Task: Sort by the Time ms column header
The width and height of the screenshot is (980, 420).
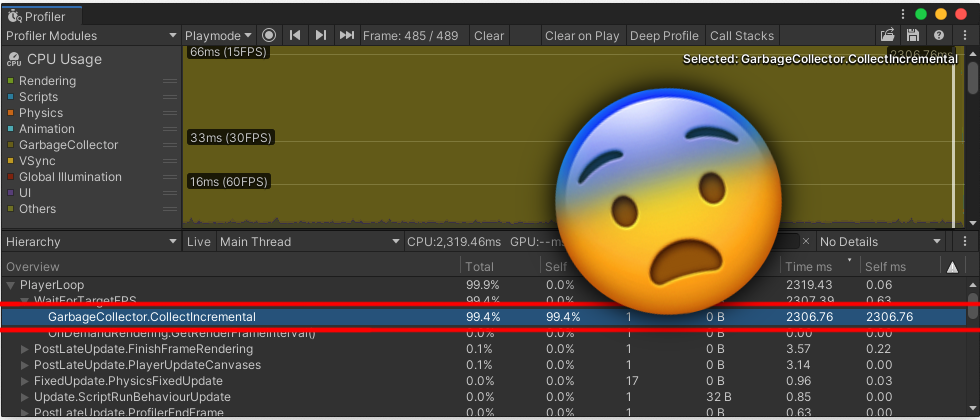Action: (819, 267)
